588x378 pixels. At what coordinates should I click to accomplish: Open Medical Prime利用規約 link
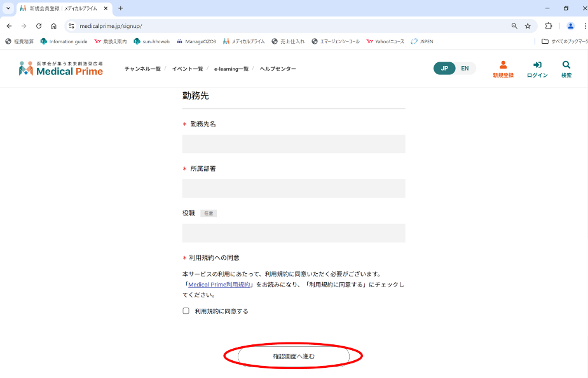[x=219, y=285]
